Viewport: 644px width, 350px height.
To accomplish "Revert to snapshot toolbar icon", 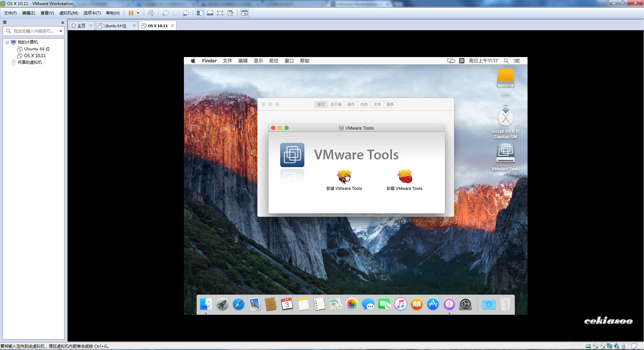I will pyautogui.click(x=176, y=13).
